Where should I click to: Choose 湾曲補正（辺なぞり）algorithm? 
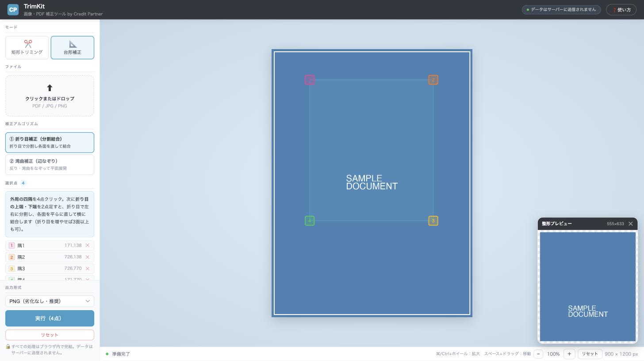tap(50, 165)
